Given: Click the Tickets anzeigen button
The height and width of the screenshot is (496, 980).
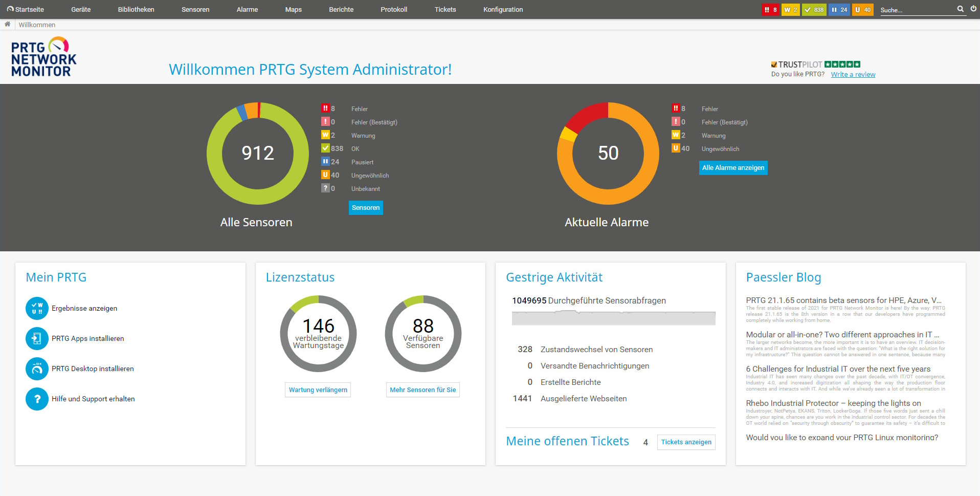Looking at the screenshot, I should coord(686,442).
